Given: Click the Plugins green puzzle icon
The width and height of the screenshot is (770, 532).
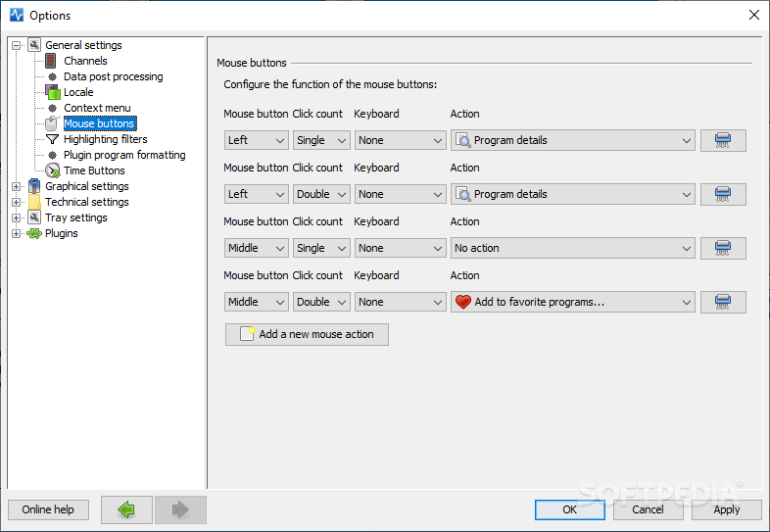Looking at the screenshot, I should pyautogui.click(x=34, y=233).
